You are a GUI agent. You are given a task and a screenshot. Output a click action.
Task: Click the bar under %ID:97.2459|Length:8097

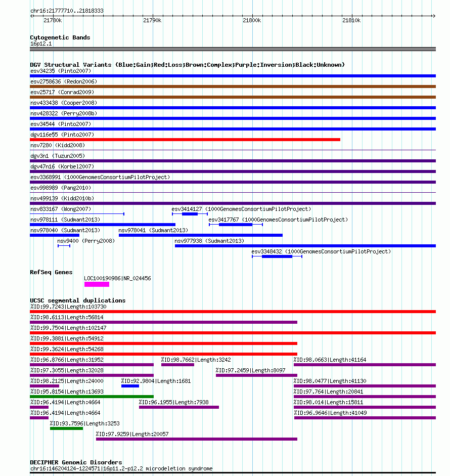256,375
